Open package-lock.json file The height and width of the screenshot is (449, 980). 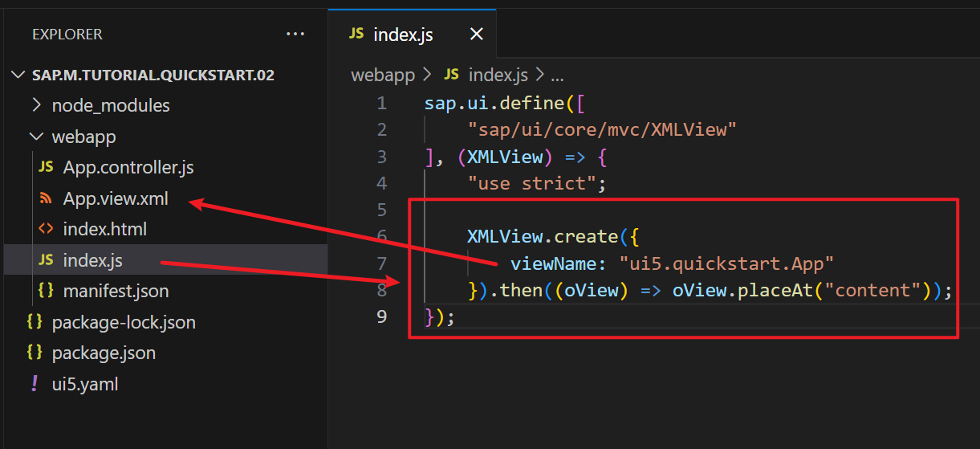tap(124, 322)
